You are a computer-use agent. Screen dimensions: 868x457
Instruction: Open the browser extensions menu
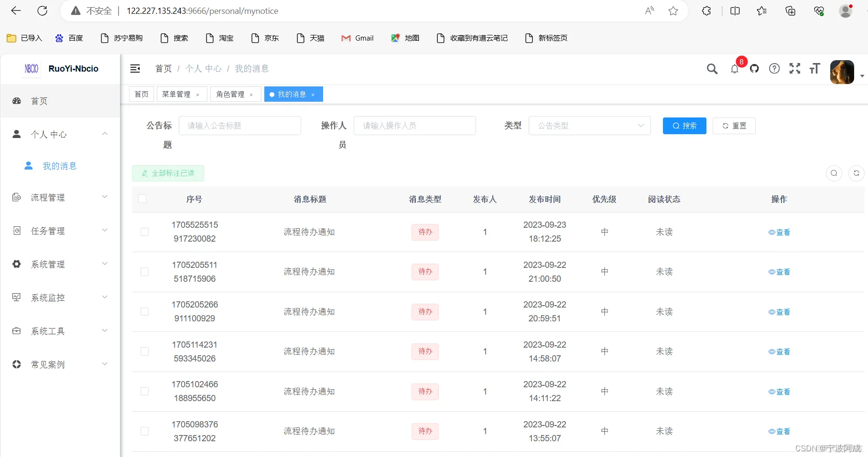coord(706,11)
